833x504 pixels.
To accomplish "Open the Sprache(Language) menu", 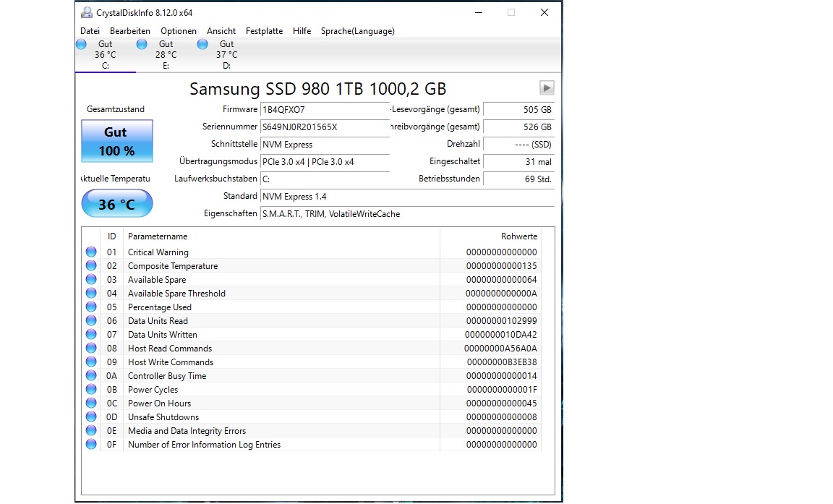I will [357, 31].
